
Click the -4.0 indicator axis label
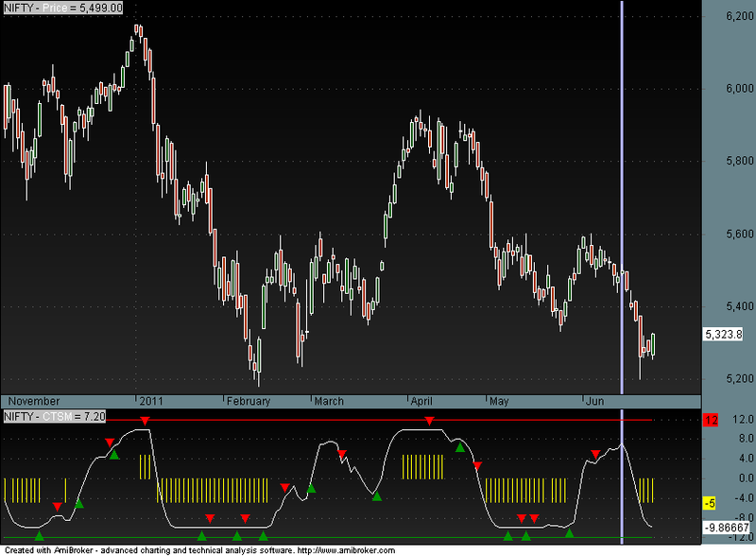point(744,497)
